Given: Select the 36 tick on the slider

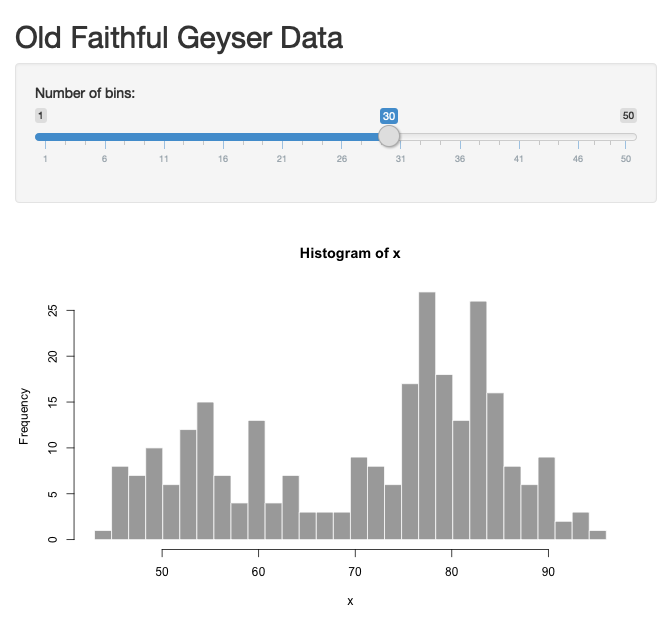Looking at the screenshot, I should click(x=459, y=159).
